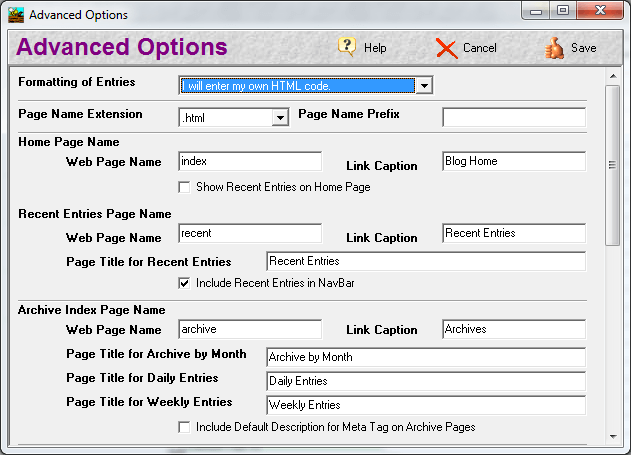Click the Help question mark icon
Image resolution: width=631 pixels, height=455 pixels.
tap(347, 47)
